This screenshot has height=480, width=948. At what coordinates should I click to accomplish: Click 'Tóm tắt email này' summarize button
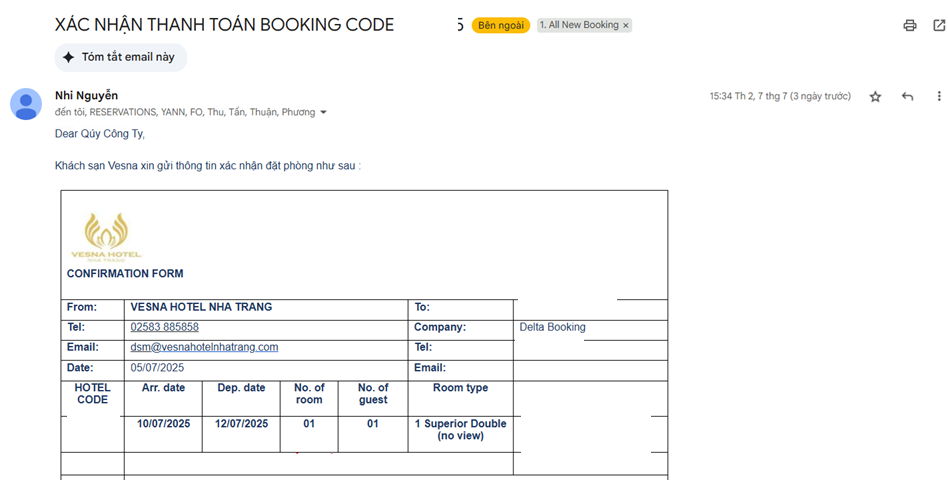coord(121,57)
